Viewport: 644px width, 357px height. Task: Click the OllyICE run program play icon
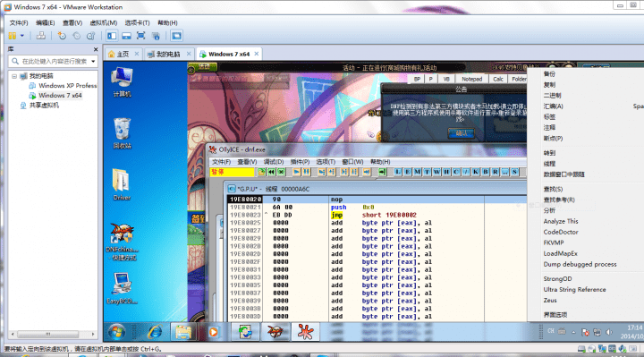296,172
